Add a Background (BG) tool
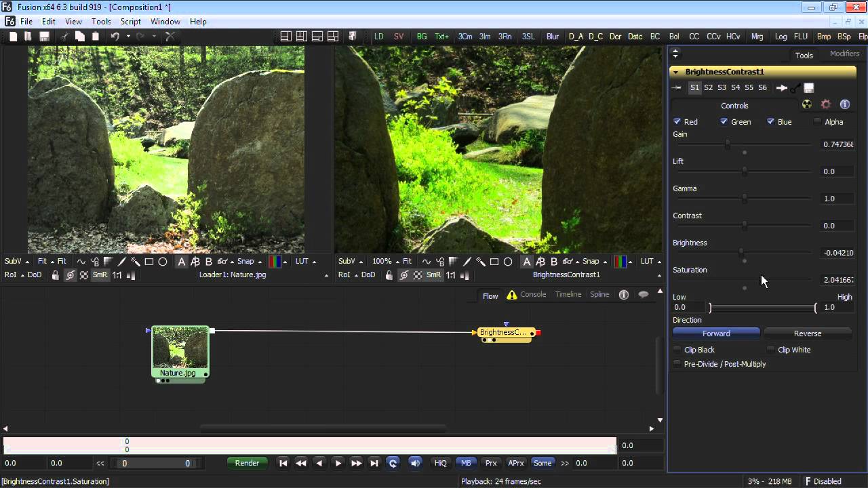The height and width of the screenshot is (488, 868). (x=422, y=37)
